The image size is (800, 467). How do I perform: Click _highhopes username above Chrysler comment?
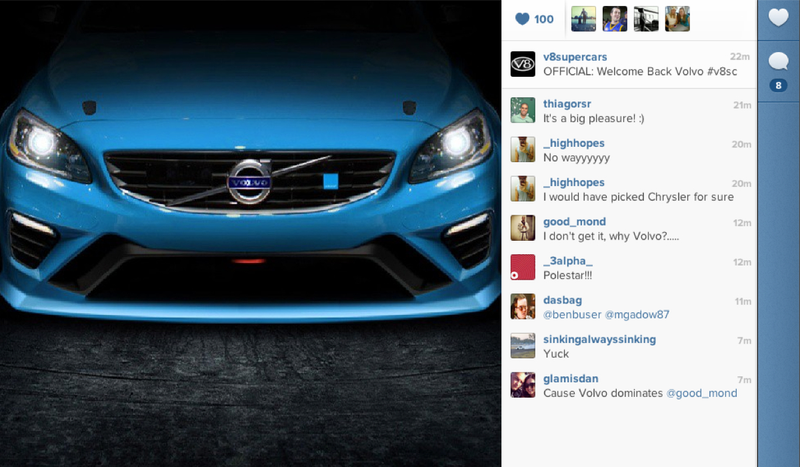pos(573,182)
